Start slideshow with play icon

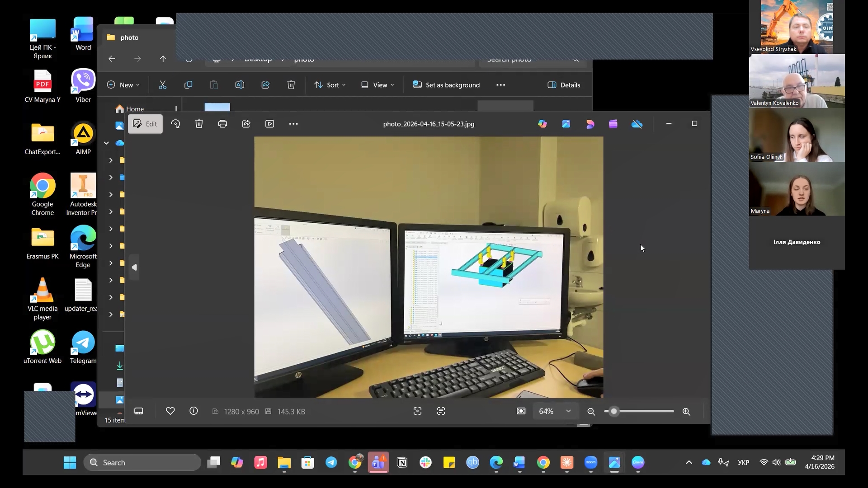pos(270,124)
